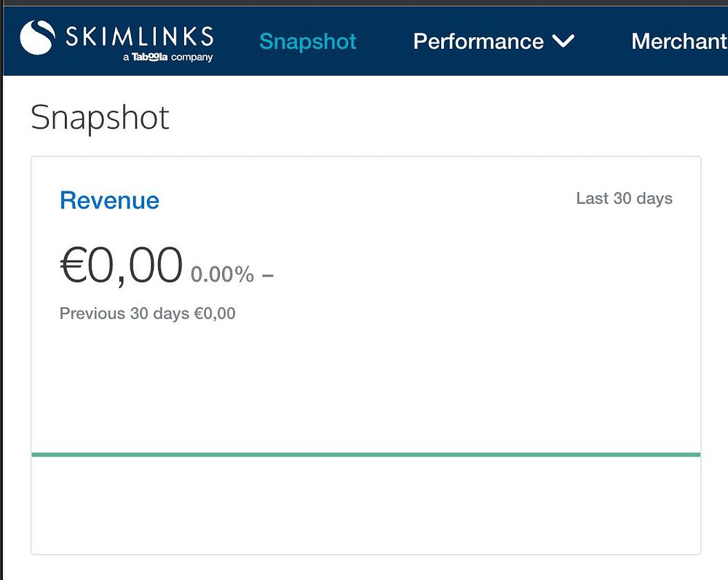The height and width of the screenshot is (580, 728).
Task: Click the Taboola brand word in logo
Action: tap(149, 57)
